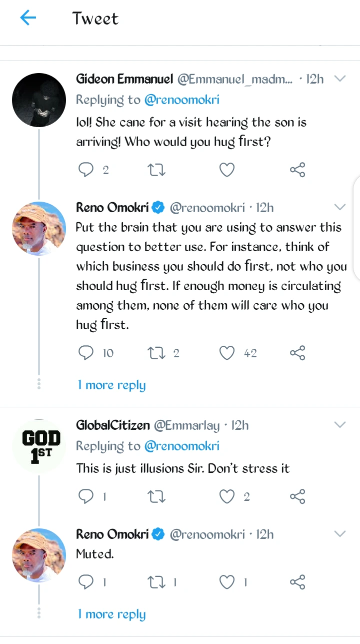Open GlobalCitizen's 'GOD 1ST' avatar

click(39, 446)
